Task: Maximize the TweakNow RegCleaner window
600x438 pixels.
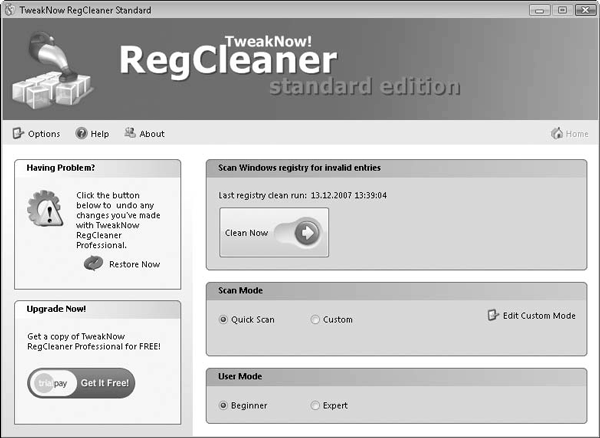Action: [564, 9]
